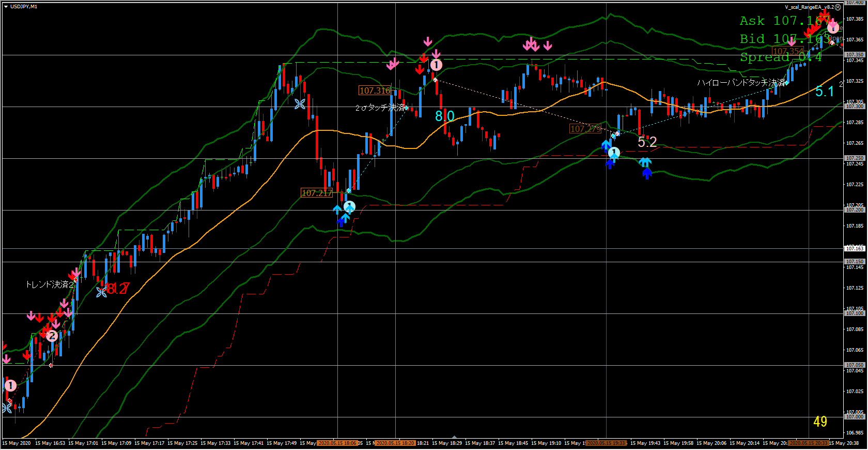Click the X close marker in the bottom-left corner

point(6,408)
